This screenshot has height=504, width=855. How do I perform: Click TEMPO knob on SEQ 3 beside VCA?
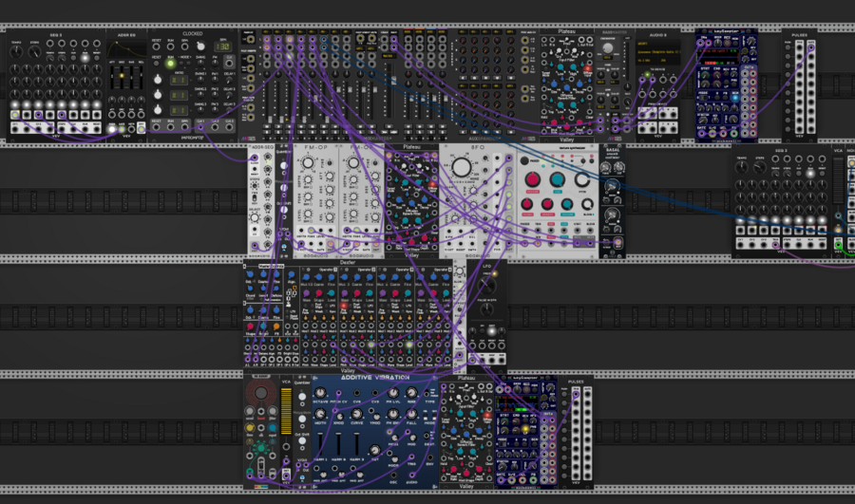click(x=742, y=168)
